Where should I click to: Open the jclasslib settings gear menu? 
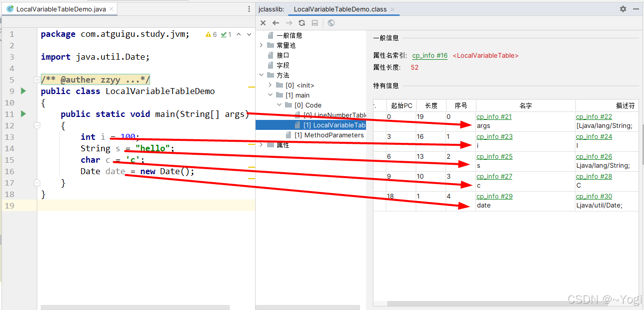(623, 9)
